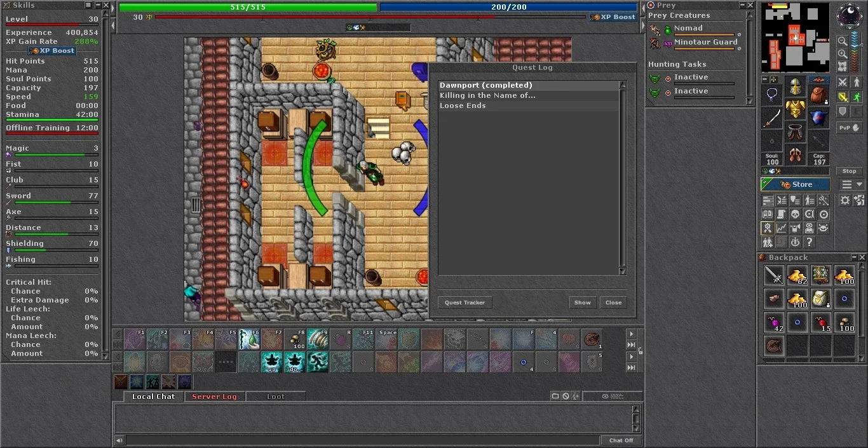Click the rope hotkey in action bar

pyautogui.click(x=592, y=339)
